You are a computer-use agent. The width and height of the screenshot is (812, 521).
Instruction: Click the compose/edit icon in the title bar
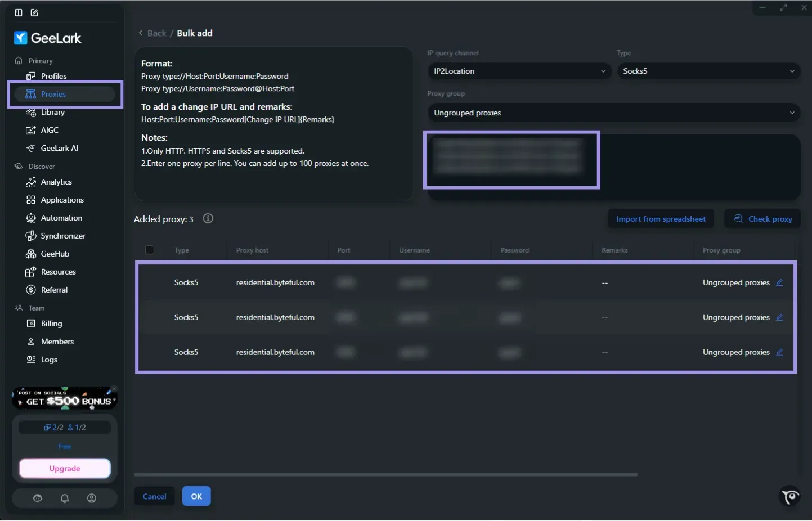[34, 12]
